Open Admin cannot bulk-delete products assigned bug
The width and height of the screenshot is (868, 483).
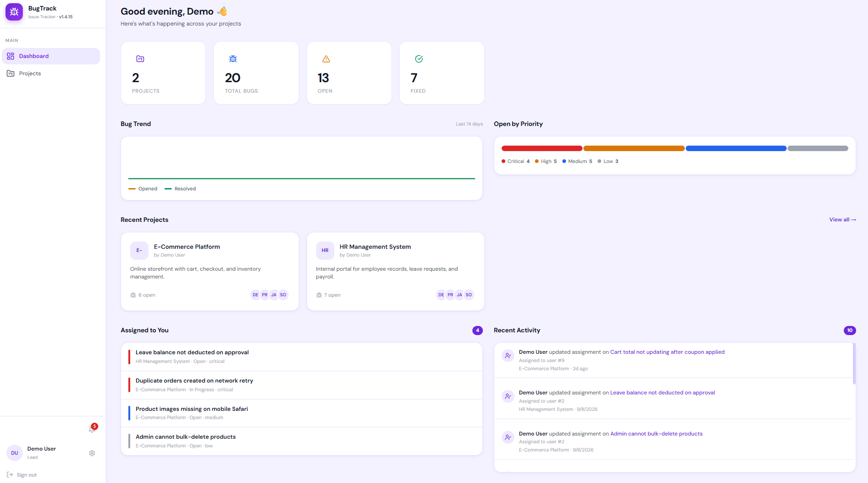[x=302, y=441]
